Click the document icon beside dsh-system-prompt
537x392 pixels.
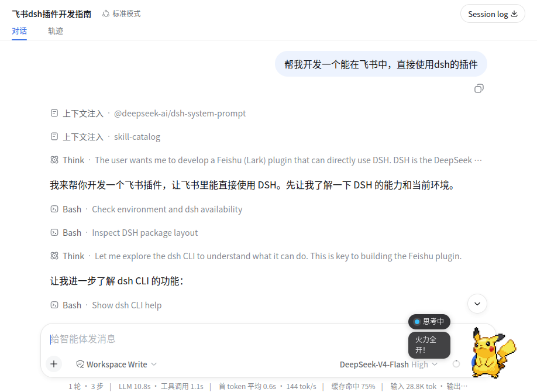(x=54, y=113)
